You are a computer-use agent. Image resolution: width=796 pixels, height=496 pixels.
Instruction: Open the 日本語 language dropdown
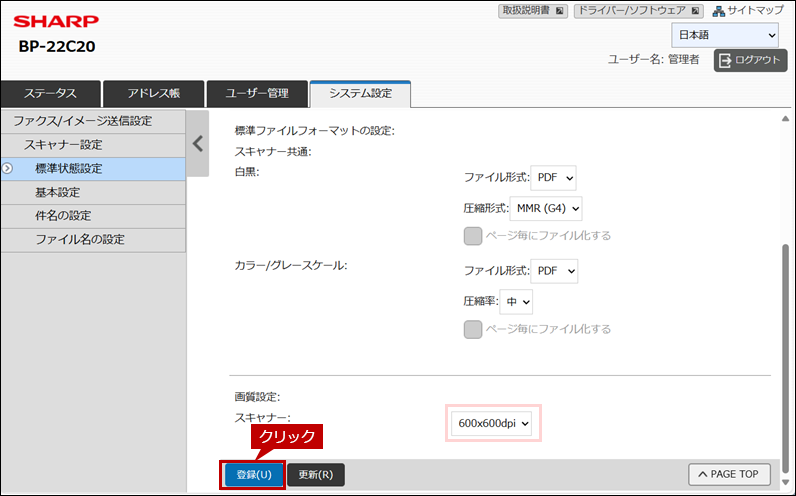pos(725,35)
